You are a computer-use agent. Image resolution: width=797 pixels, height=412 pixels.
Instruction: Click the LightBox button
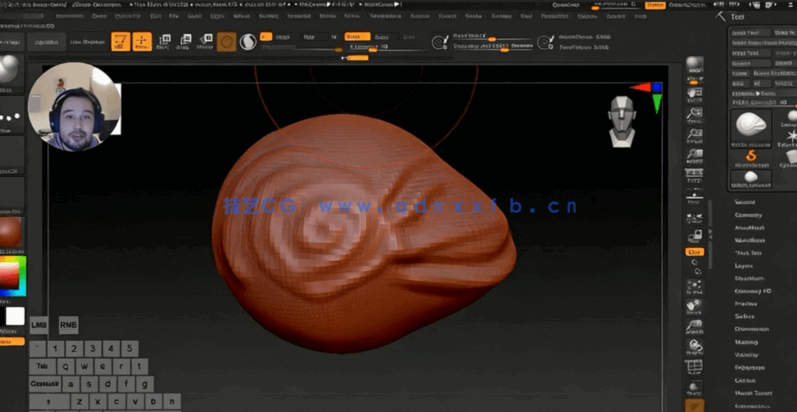coord(46,42)
